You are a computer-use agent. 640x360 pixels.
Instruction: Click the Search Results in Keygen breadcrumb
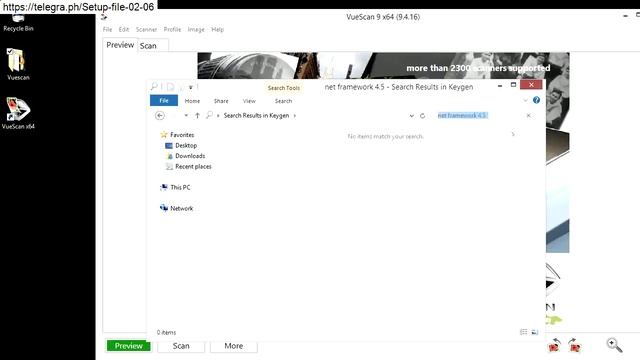tap(256, 116)
